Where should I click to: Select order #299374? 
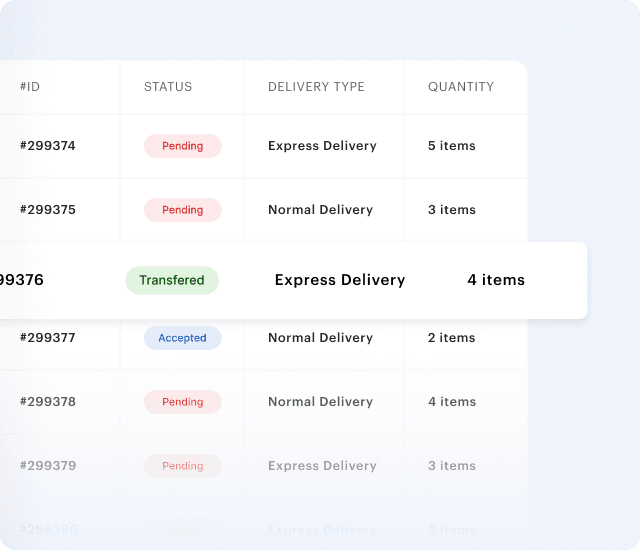[x=47, y=146]
